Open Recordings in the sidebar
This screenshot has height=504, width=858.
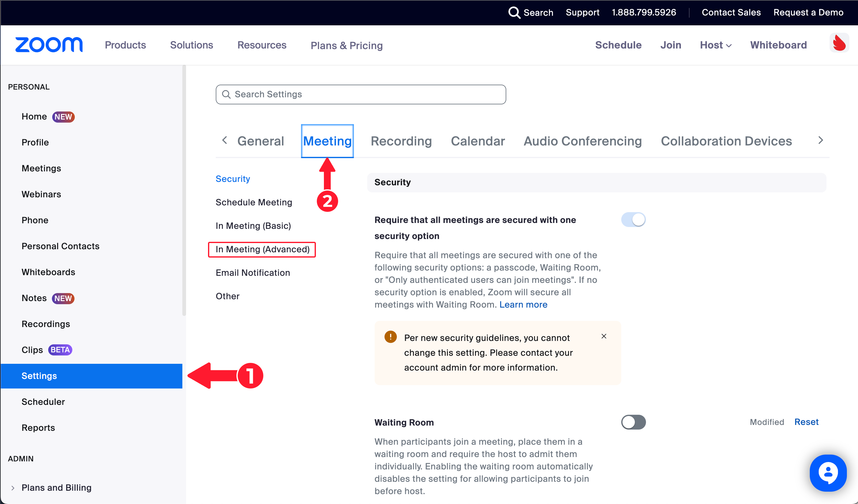tap(46, 324)
